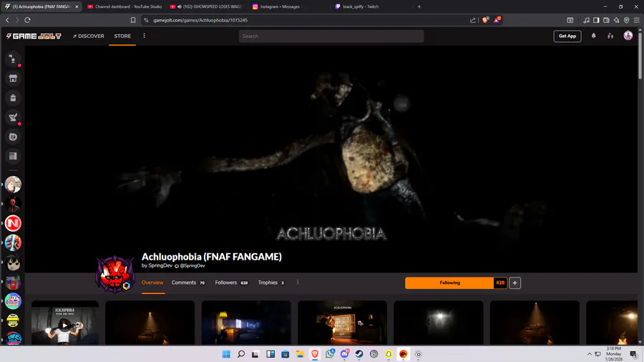Open the storefront icon in left sidebar
Screen dimensions: 644x362
click(13, 79)
